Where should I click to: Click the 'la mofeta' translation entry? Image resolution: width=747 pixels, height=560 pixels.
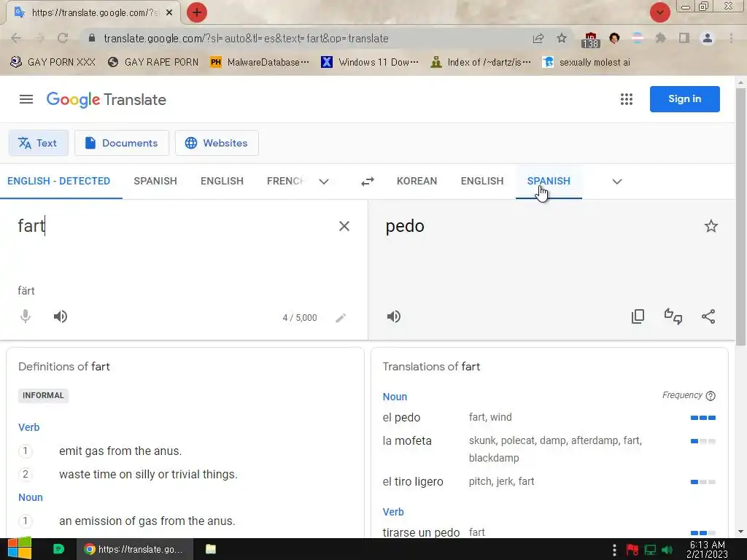(407, 441)
